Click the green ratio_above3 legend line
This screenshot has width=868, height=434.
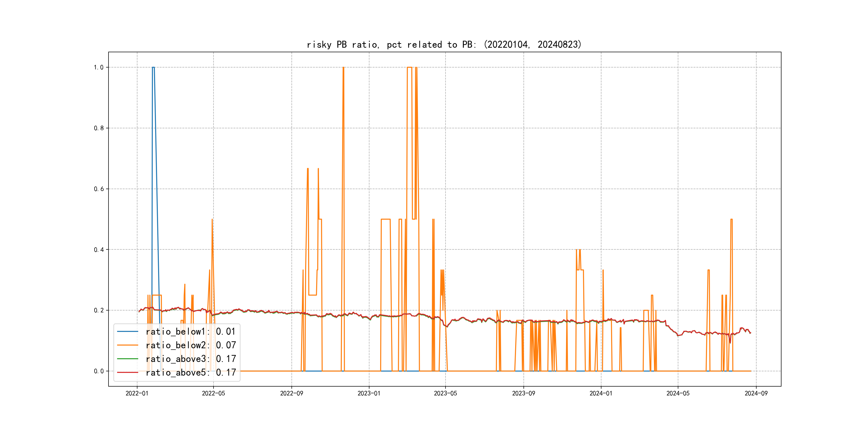(x=127, y=359)
